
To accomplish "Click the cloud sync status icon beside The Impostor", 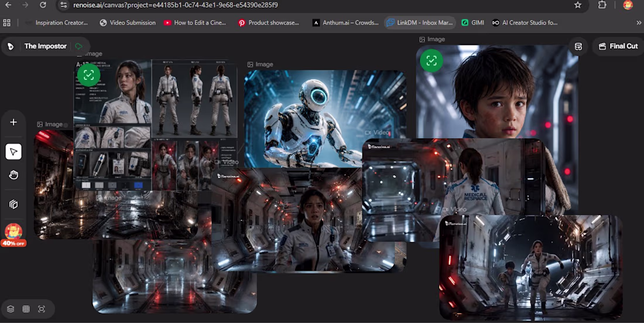I will coord(79,46).
